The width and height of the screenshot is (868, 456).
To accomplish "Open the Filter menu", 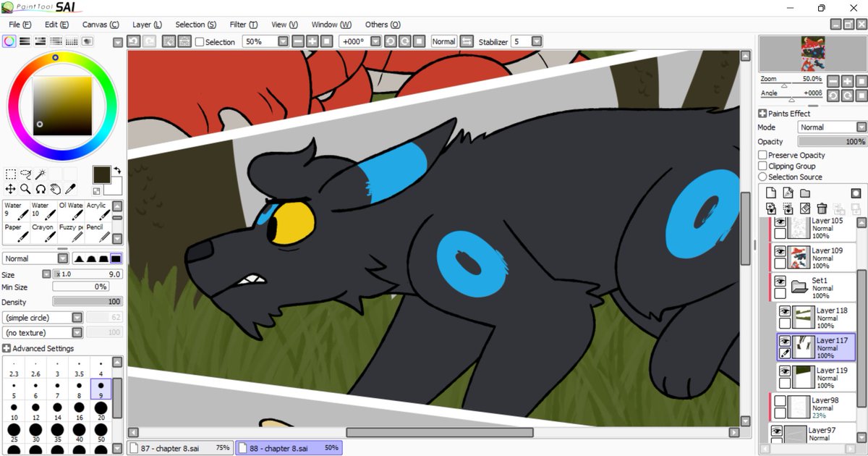I will pos(244,25).
